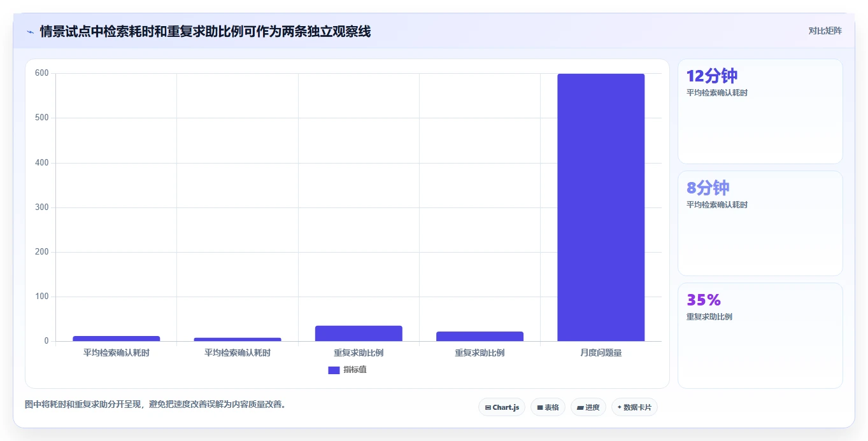Click the footnote text below the chart

(155, 404)
